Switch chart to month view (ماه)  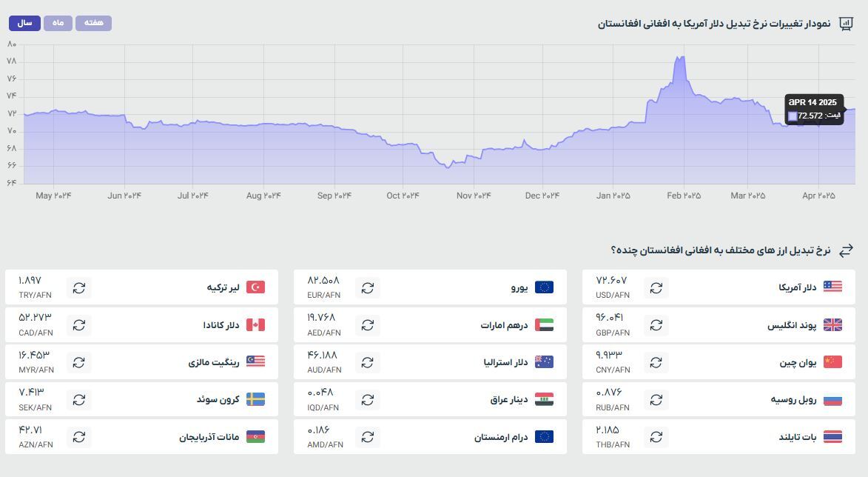click(58, 23)
